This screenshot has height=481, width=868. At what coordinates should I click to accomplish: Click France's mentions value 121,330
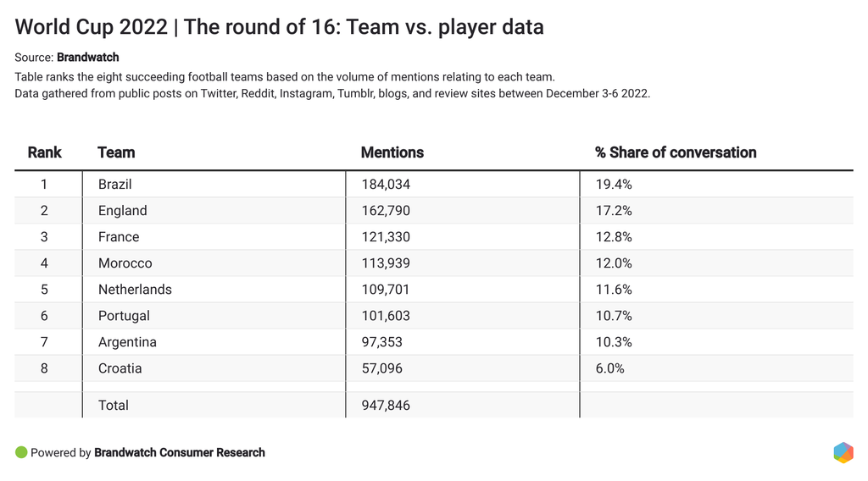pyautogui.click(x=385, y=237)
